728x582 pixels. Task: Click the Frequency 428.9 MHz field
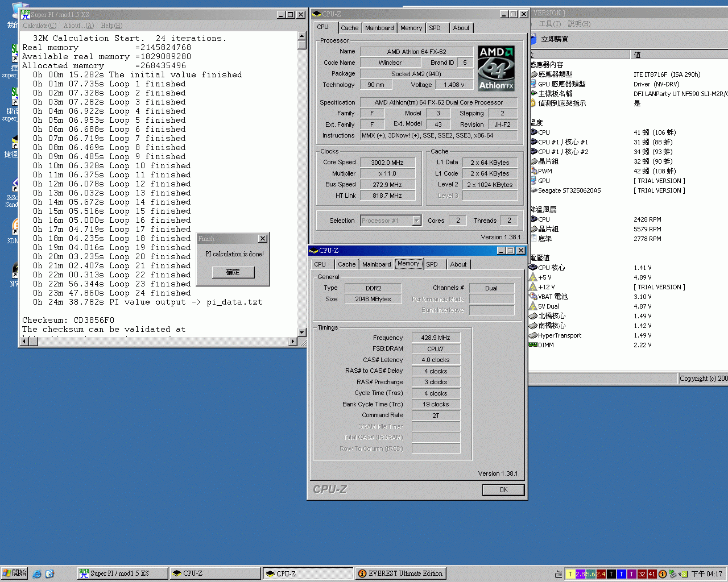[436, 338]
